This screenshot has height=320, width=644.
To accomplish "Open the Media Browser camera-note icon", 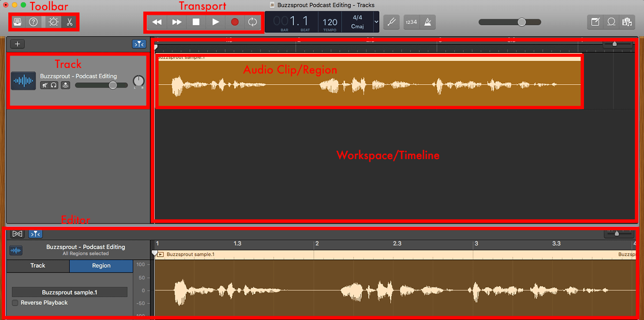I will coord(627,22).
